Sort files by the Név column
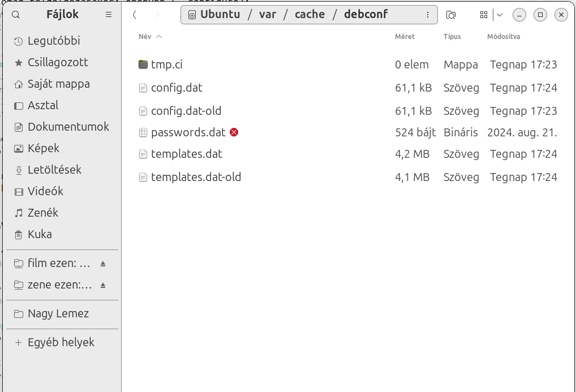 tap(145, 37)
